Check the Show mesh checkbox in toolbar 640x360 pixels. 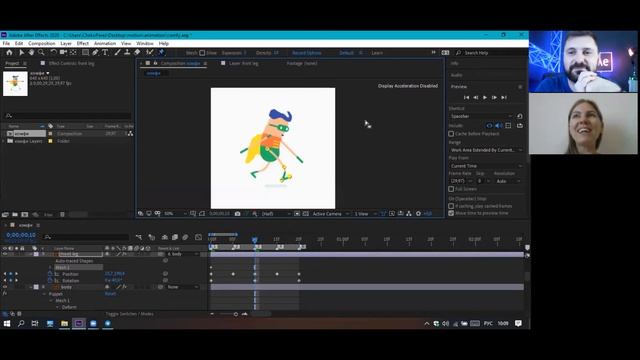pyautogui.click(x=202, y=53)
